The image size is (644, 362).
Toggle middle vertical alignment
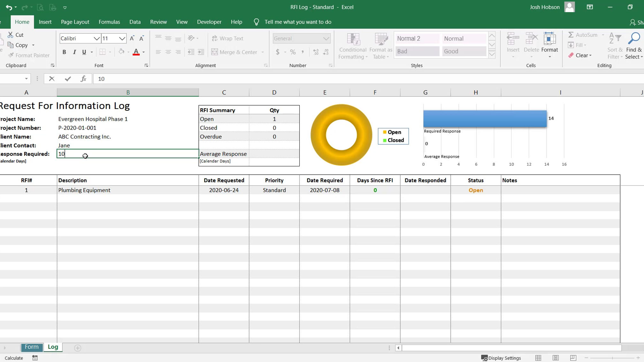168,38
